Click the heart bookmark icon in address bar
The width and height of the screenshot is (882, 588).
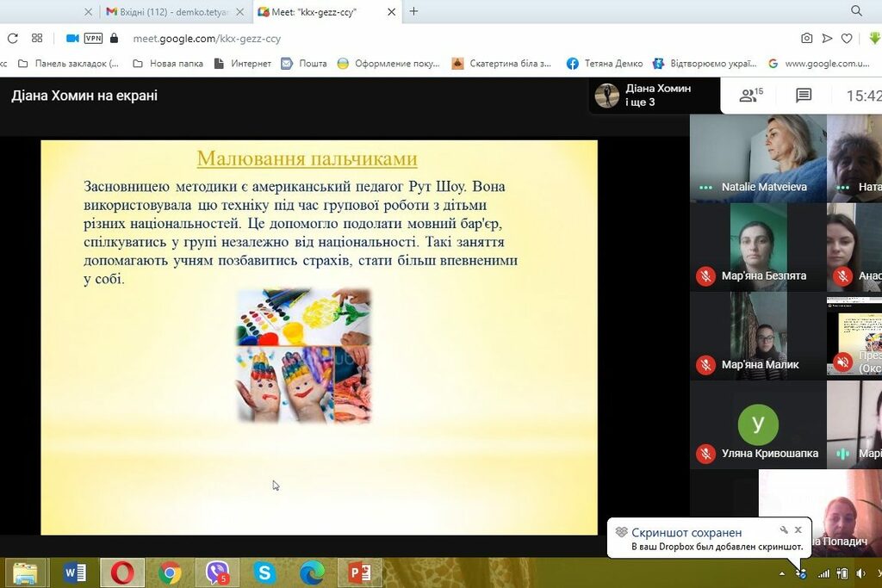click(x=847, y=38)
